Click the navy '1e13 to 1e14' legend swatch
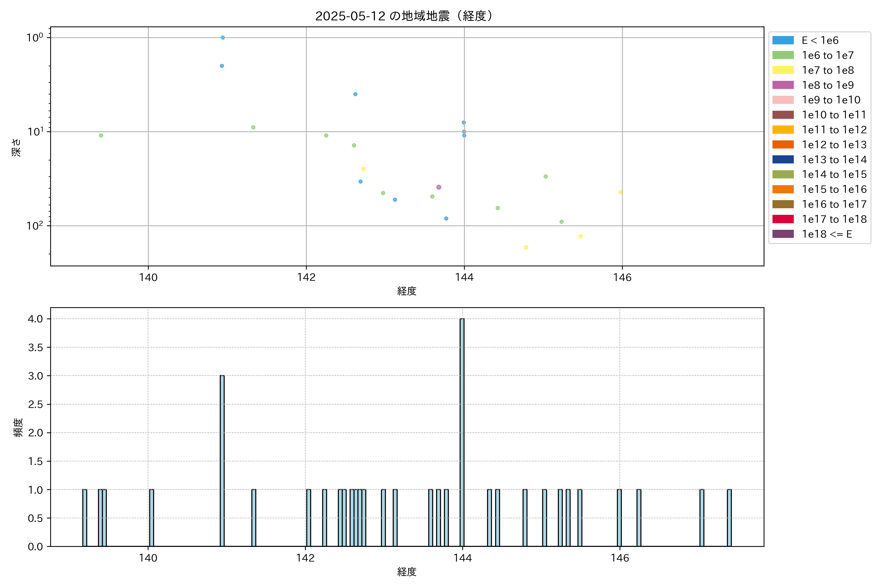882x588 pixels. [783, 159]
